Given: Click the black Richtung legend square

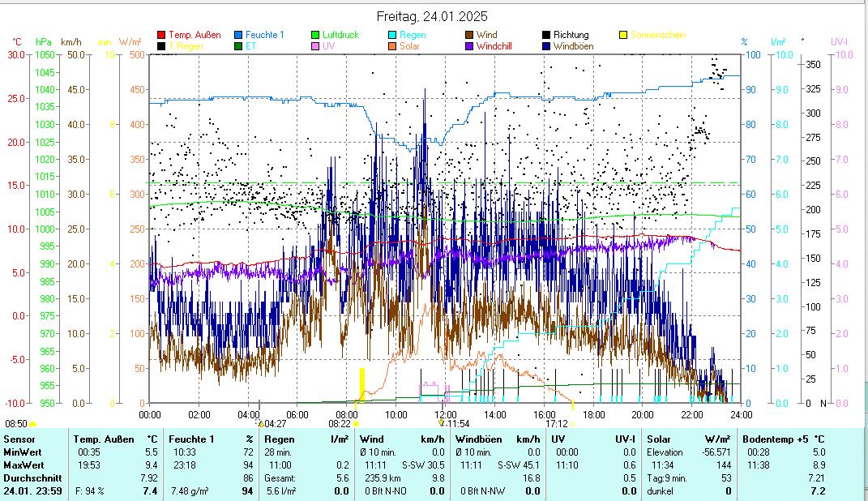Looking at the screenshot, I should (546, 35).
